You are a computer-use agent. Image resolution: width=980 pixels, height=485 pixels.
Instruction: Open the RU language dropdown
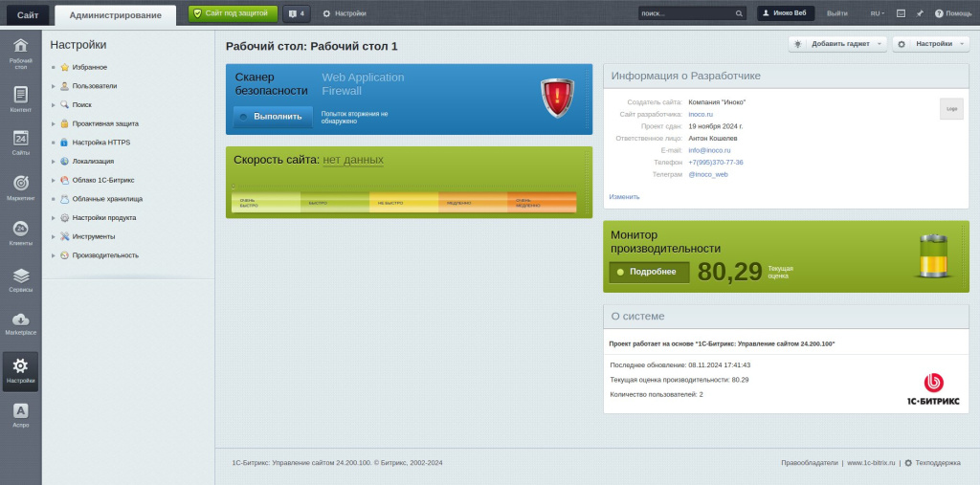coord(878,13)
